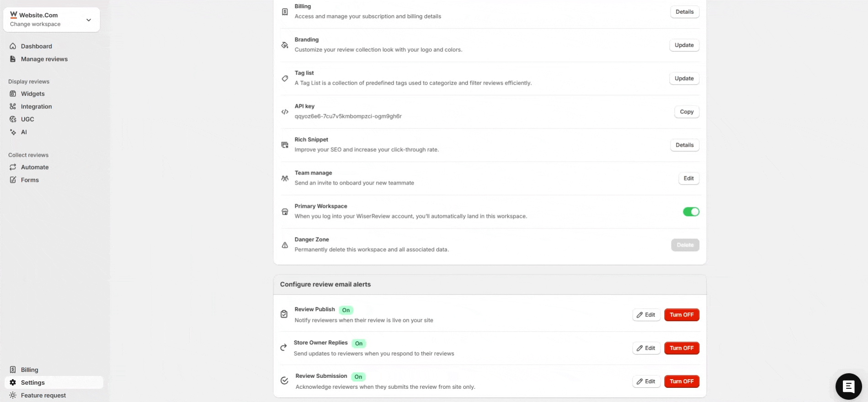This screenshot has width=868, height=402.
Task: Click the Forms edit icon in sidebar
Action: 13,180
